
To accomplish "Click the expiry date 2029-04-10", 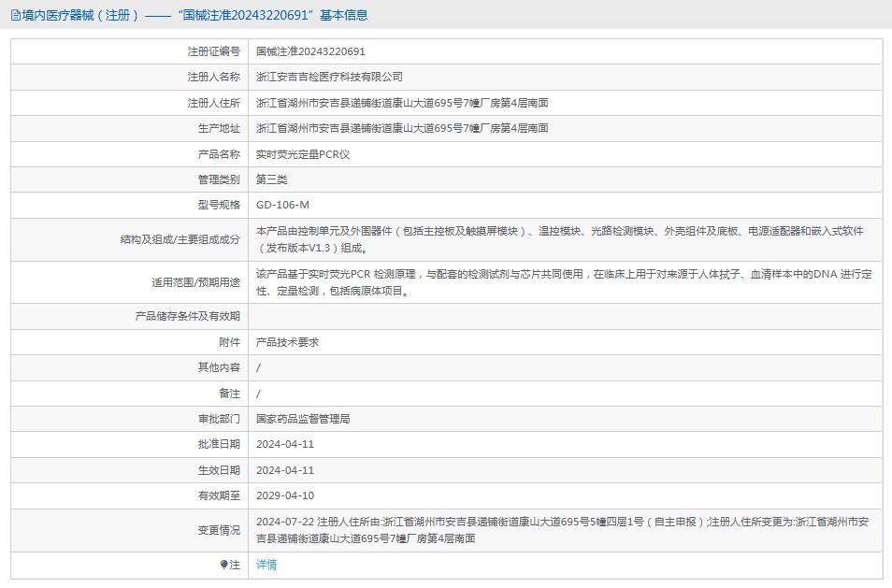I will 285,495.
